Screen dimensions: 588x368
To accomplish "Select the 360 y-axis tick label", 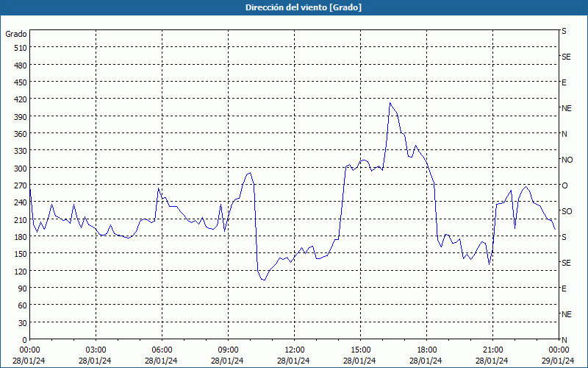I will pyautogui.click(x=21, y=134).
